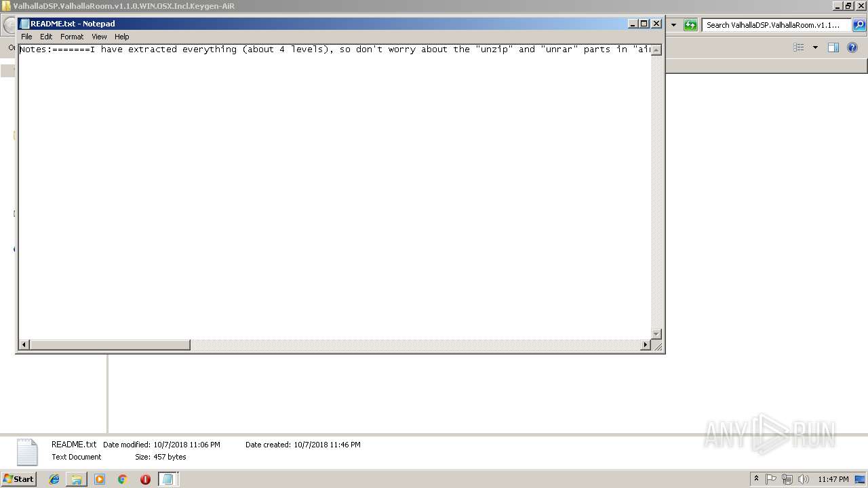Open Action Center flag icon in tray

[771, 479]
